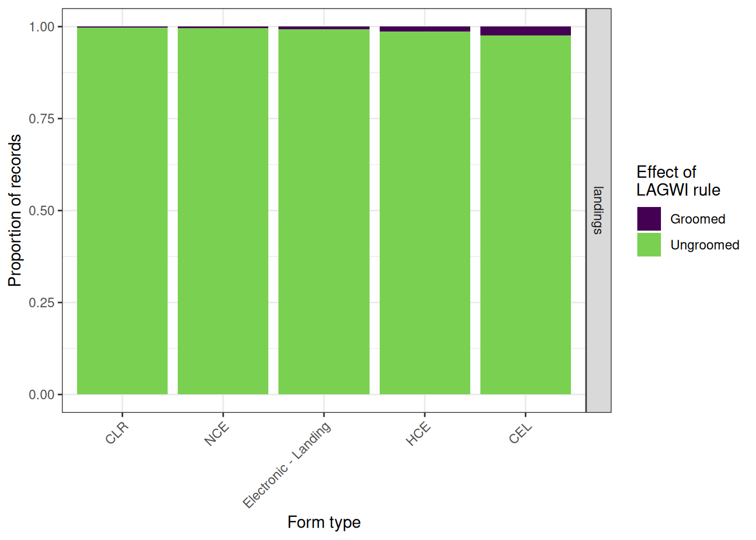Select the Electronic - Landing green bar
Screen dimensions: 756x540
(x=324, y=211)
